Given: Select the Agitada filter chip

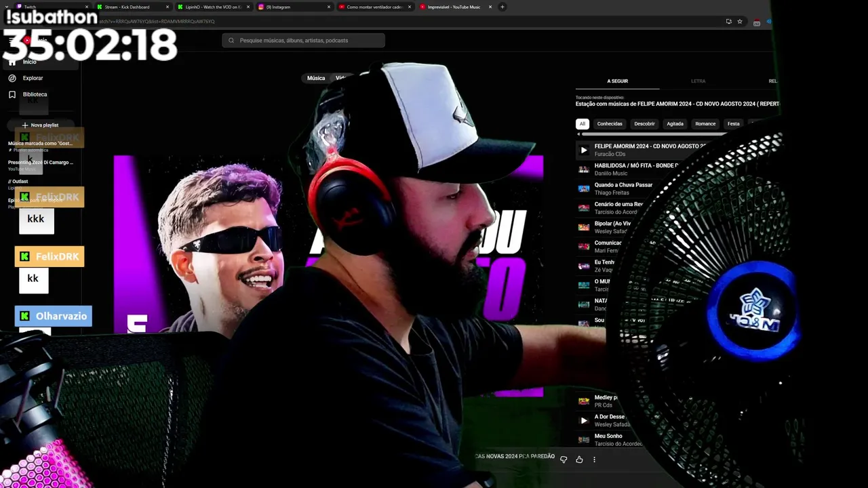Looking at the screenshot, I should 675,124.
